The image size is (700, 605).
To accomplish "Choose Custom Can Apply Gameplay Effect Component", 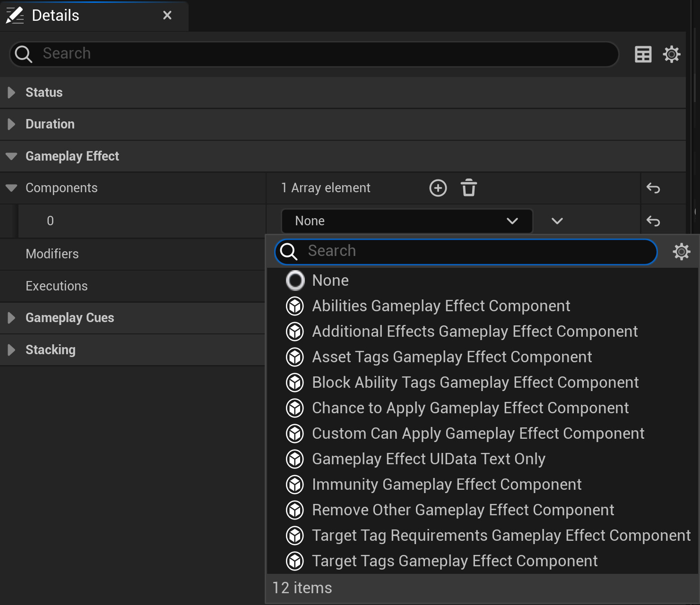I will (x=482, y=434).
